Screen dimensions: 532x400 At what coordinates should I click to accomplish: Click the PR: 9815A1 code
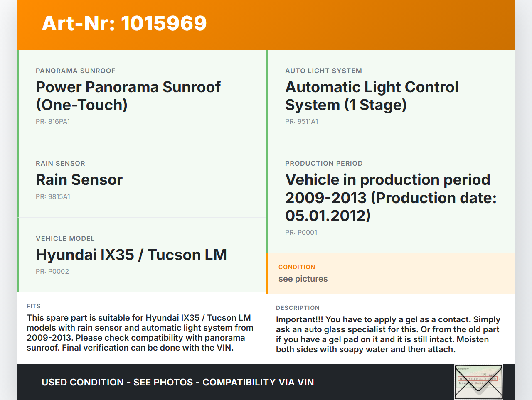click(53, 197)
